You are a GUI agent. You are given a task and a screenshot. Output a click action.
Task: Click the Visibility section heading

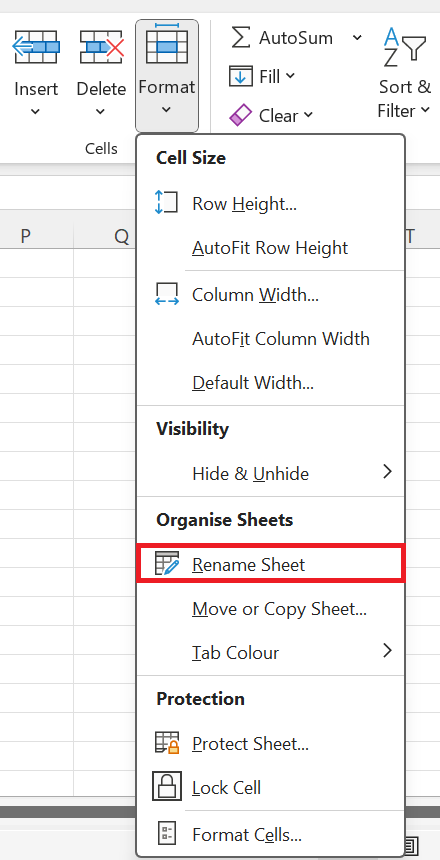(x=192, y=428)
